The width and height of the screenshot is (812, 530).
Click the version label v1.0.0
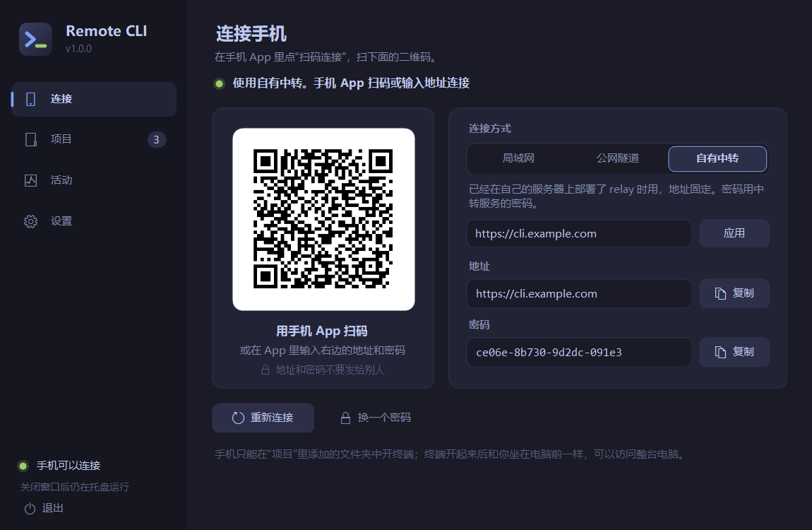78,49
